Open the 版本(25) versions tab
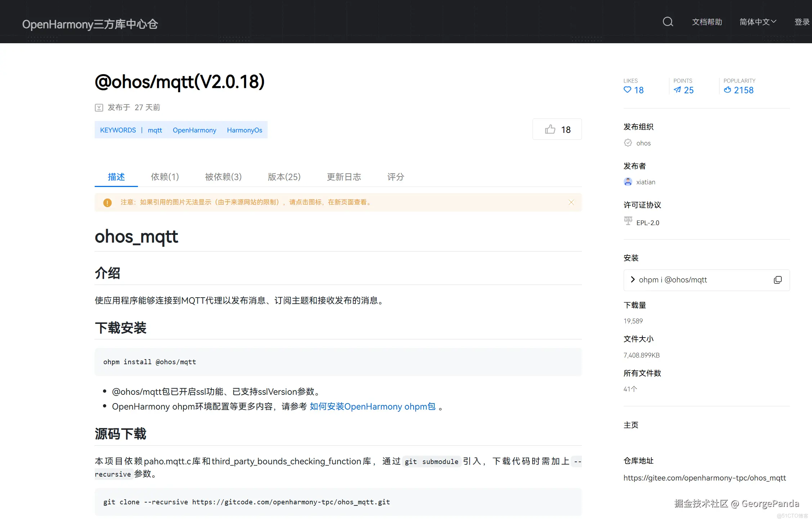812x522 pixels. pyautogui.click(x=284, y=177)
